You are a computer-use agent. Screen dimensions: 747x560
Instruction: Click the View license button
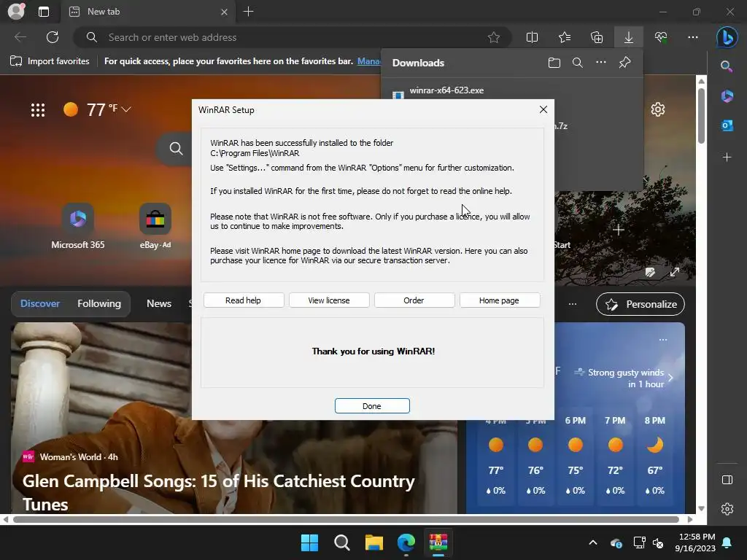coord(329,300)
